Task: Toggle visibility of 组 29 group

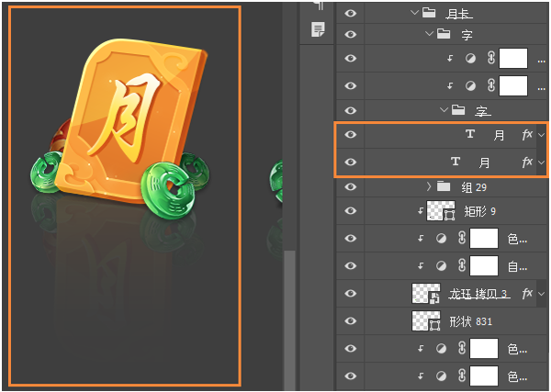Action: pyautogui.click(x=351, y=186)
